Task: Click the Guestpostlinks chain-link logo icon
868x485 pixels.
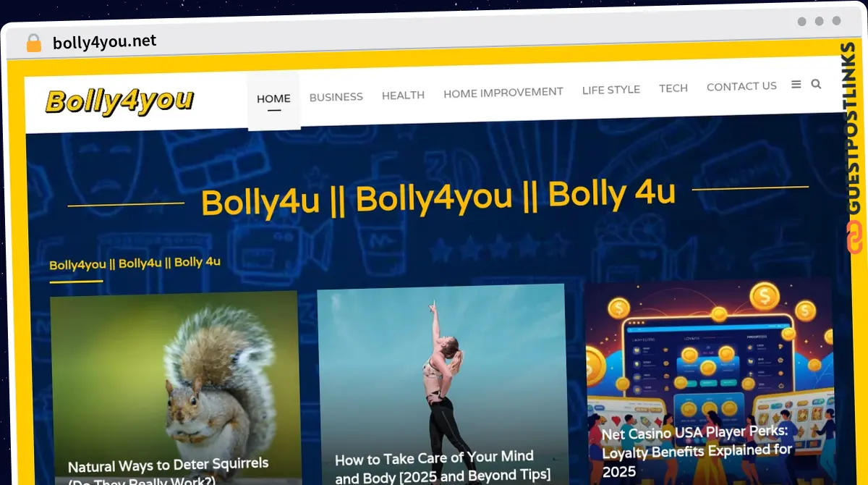Action: tap(854, 238)
